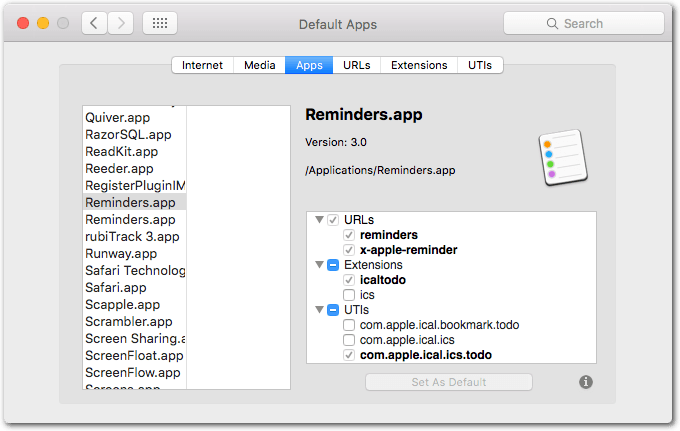Select Reeder.app in the list

(x=134, y=169)
